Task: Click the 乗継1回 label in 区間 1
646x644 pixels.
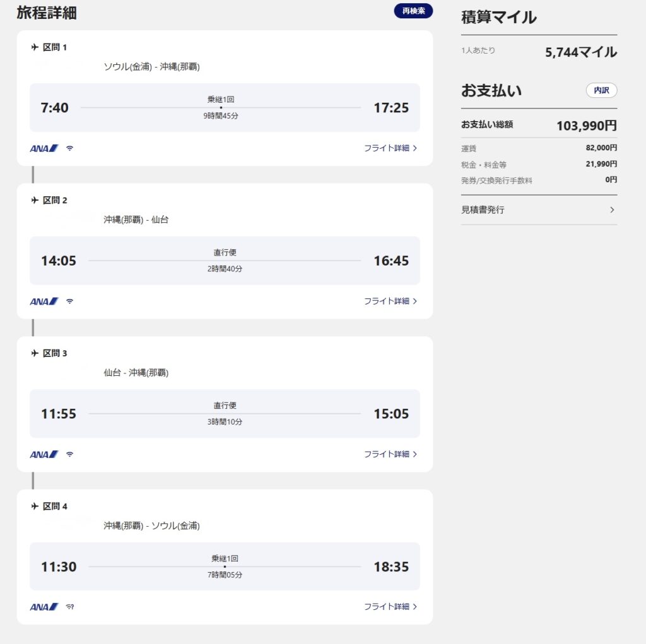Action: 221,99
